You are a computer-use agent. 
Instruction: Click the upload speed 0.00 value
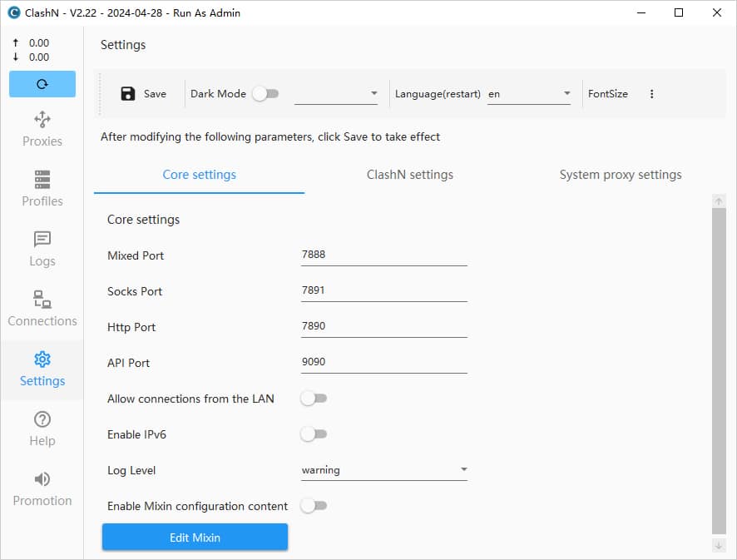pos(39,42)
